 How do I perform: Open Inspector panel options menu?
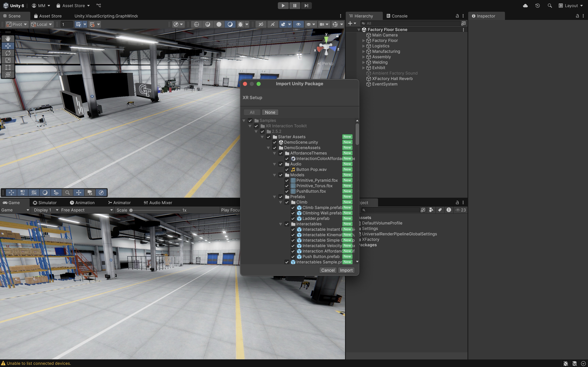(583, 16)
